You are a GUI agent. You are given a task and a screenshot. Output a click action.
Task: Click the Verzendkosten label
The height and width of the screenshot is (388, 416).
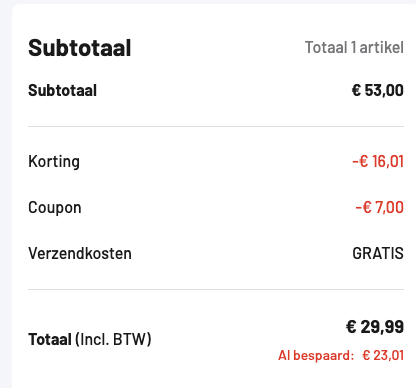coord(80,253)
